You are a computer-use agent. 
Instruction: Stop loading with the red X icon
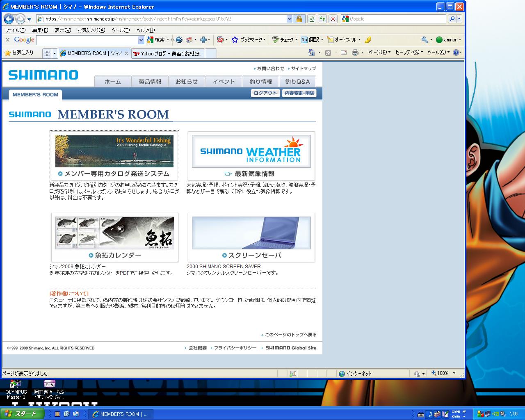click(x=333, y=19)
